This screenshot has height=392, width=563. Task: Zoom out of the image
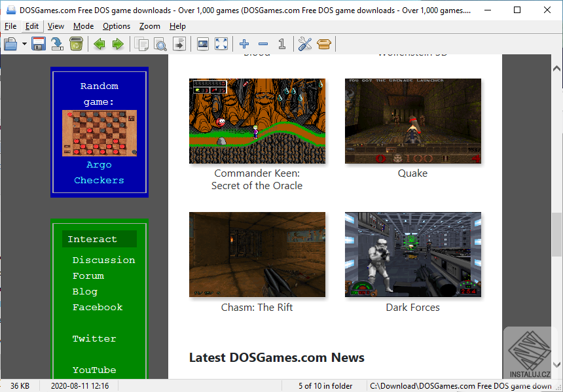(263, 44)
